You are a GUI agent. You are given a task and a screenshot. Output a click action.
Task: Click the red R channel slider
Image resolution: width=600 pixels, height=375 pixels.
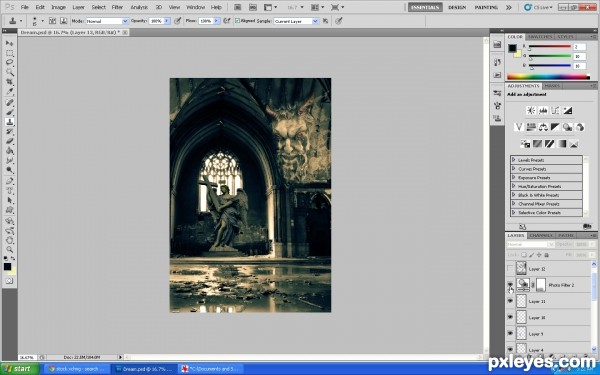(x=550, y=47)
